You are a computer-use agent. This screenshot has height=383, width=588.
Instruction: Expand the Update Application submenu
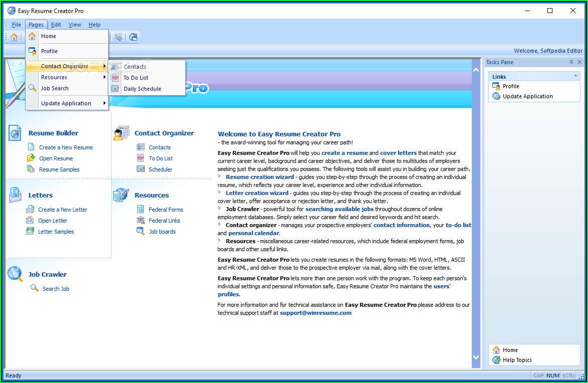(x=67, y=103)
